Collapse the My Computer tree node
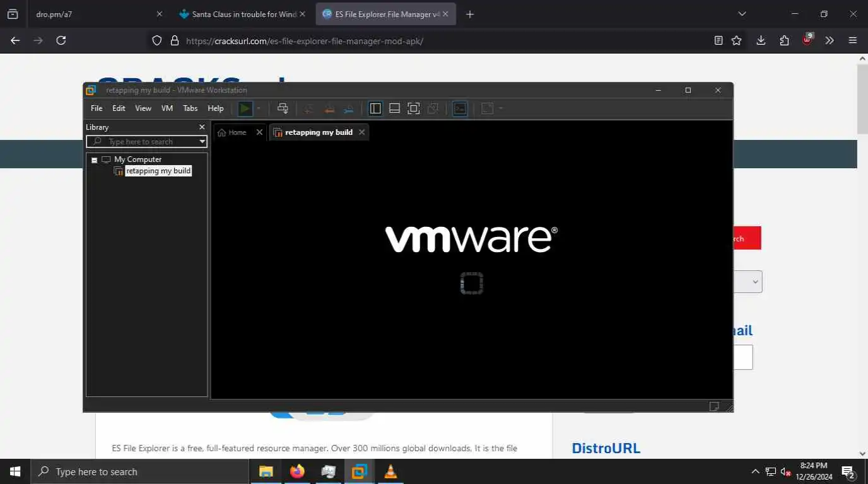868x484 pixels. (x=95, y=160)
